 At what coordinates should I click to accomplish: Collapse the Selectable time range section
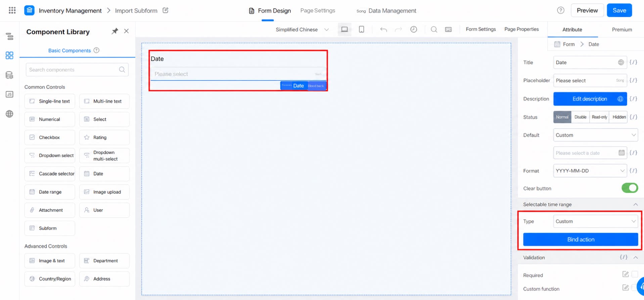(x=635, y=204)
